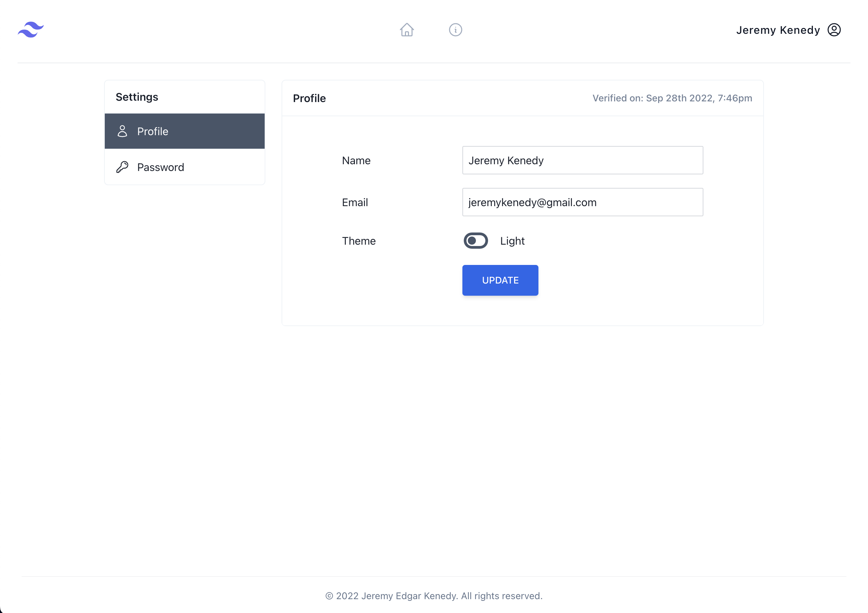Click the Name field label
The width and height of the screenshot is (868, 613).
(356, 160)
